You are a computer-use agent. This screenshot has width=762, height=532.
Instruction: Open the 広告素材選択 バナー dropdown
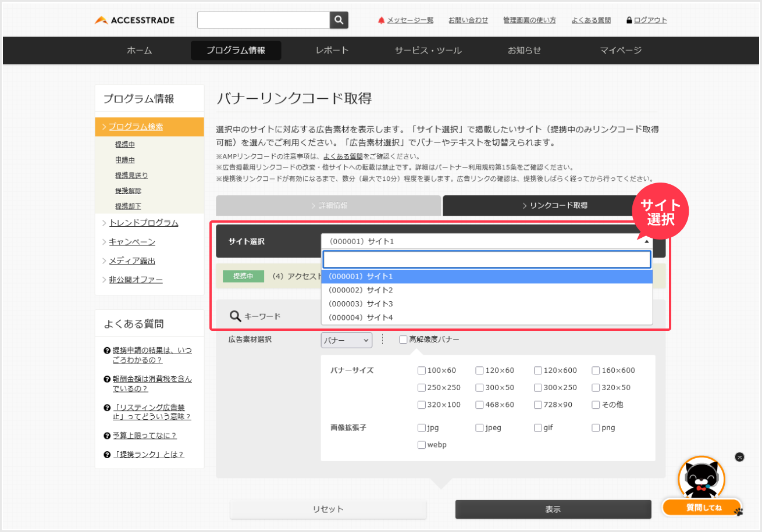pos(346,340)
